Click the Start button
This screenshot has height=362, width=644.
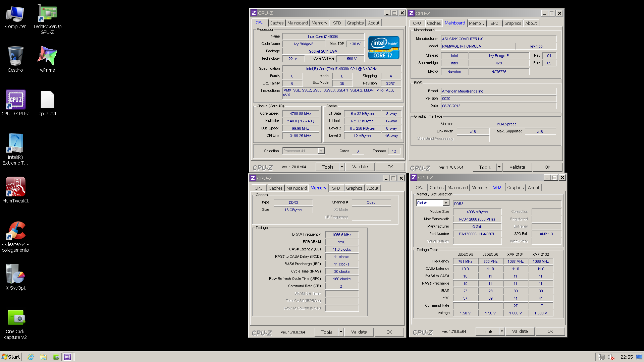(11, 357)
